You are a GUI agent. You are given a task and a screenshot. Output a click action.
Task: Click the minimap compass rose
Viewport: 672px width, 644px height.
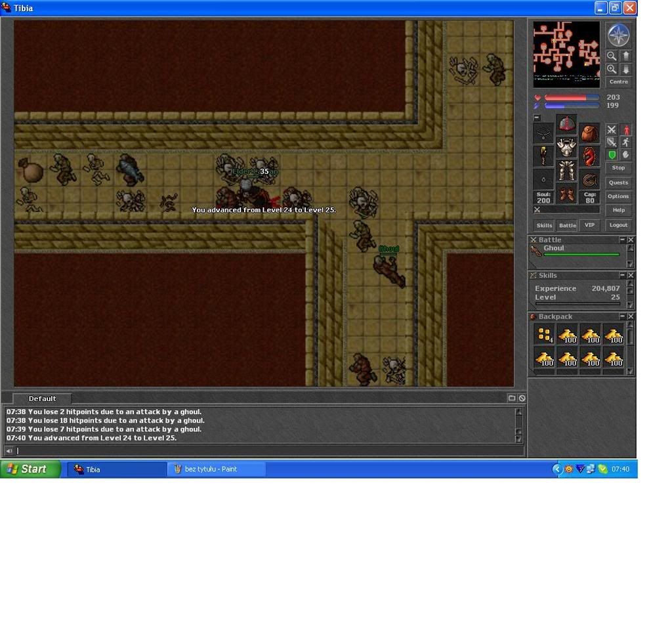coord(618,35)
